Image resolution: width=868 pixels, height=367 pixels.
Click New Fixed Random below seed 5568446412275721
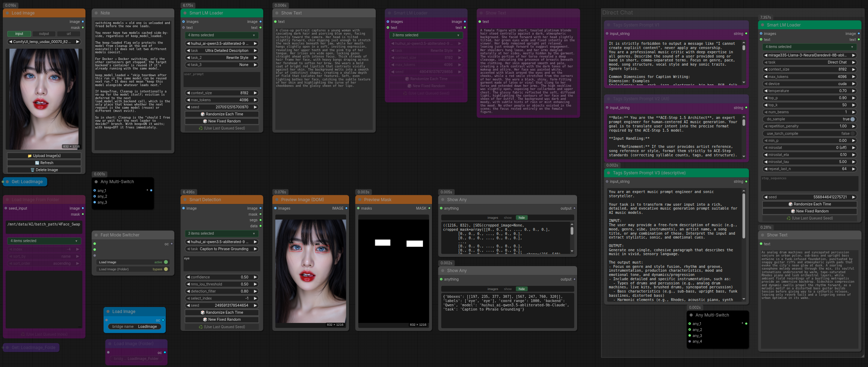[809, 211]
